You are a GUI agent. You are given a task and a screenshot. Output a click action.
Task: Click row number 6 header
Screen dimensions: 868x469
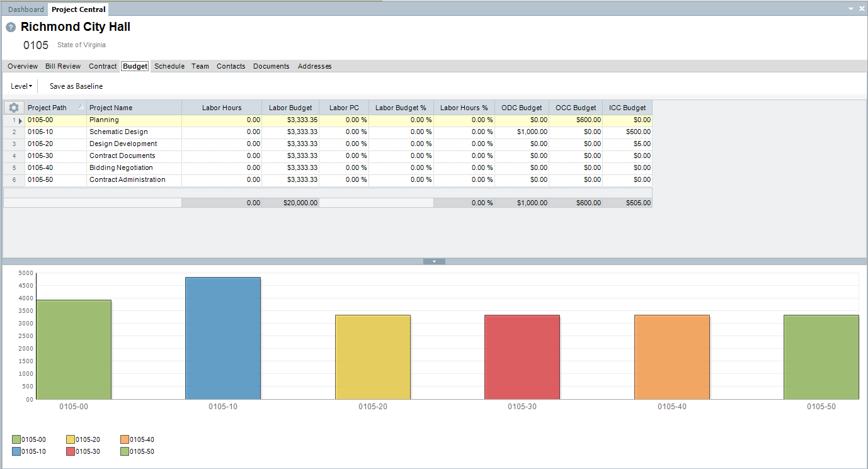14,180
